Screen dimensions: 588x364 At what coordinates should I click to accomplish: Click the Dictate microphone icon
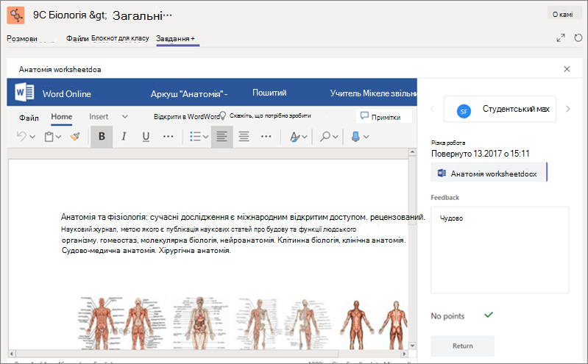pos(355,137)
